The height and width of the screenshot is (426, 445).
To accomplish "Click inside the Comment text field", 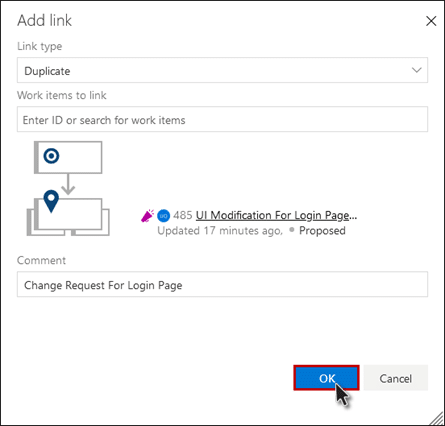I will click(x=222, y=284).
